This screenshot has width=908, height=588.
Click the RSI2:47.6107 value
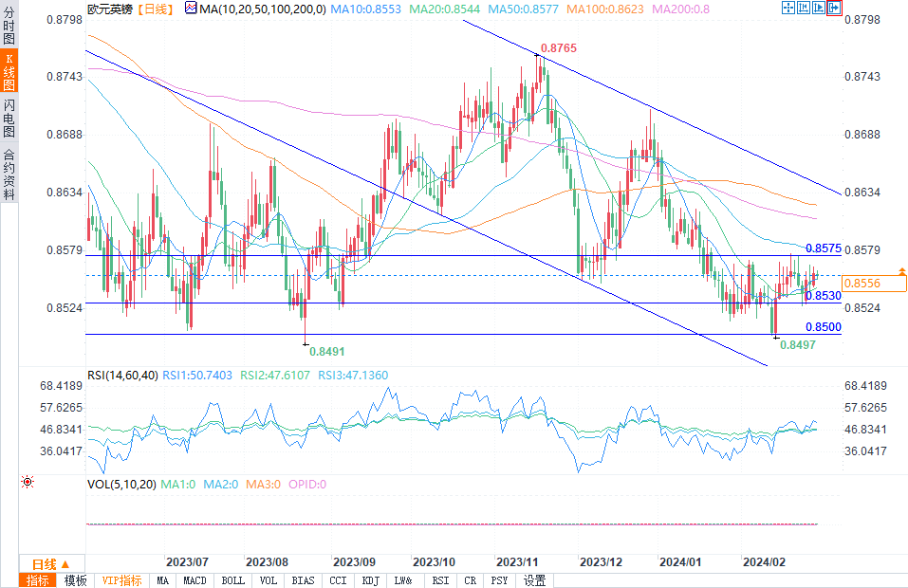[275, 375]
